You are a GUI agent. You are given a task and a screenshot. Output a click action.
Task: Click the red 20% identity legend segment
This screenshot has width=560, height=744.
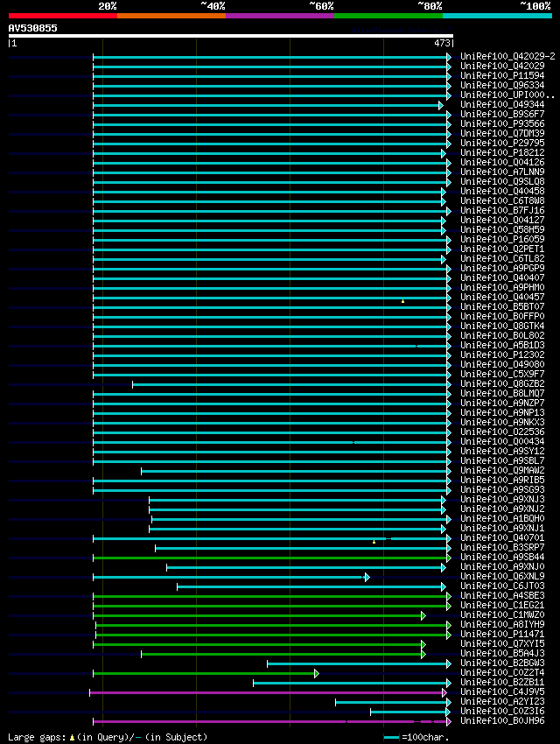coord(63,16)
